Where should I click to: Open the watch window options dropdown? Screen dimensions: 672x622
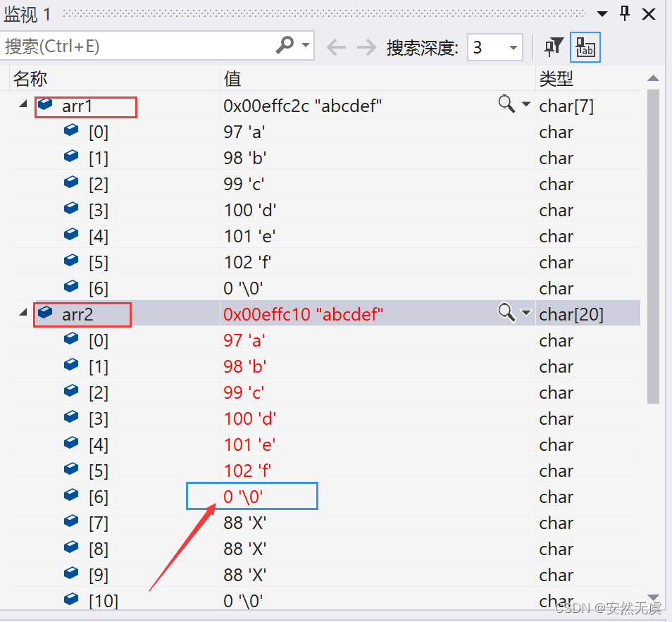(602, 14)
